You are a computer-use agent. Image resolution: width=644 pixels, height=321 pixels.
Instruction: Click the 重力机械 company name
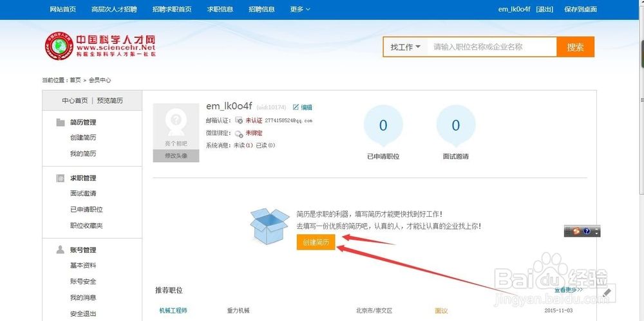pyautogui.click(x=238, y=311)
